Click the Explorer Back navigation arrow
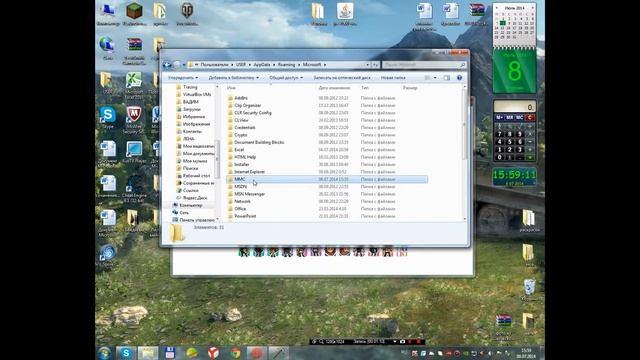640x360 pixels. pos(167,64)
